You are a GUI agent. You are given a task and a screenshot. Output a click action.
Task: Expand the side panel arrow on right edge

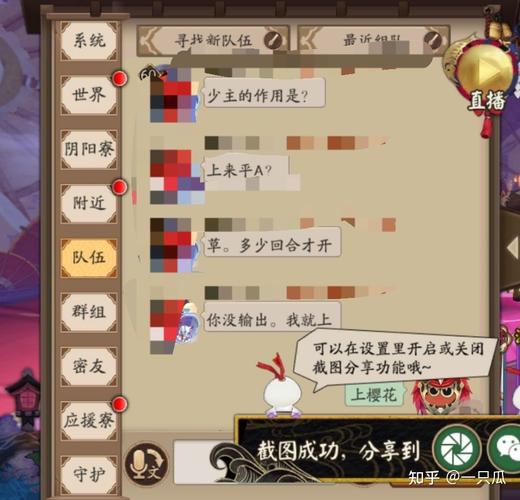(512, 248)
